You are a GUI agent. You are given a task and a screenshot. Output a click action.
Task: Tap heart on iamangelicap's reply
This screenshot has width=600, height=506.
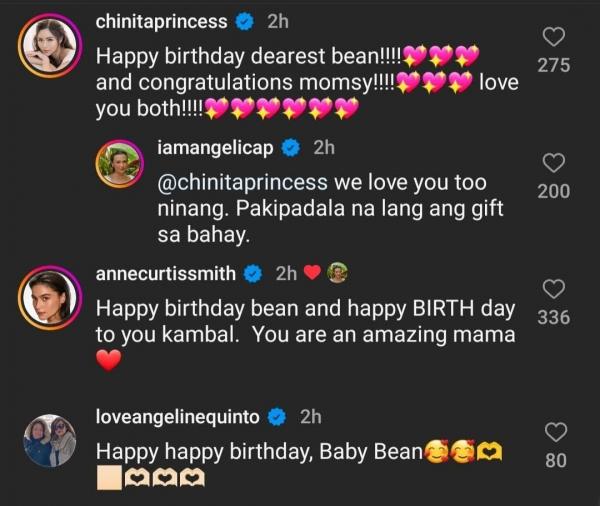(553, 163)
